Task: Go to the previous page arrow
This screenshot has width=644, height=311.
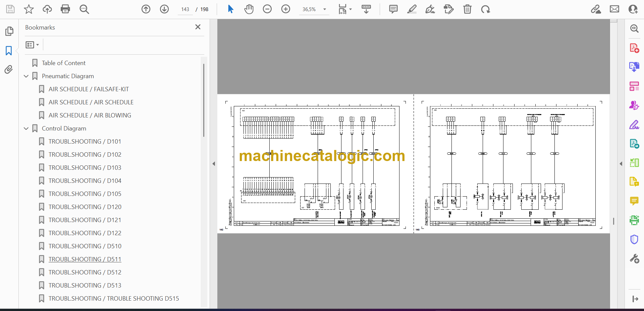Action: [146, 9]
